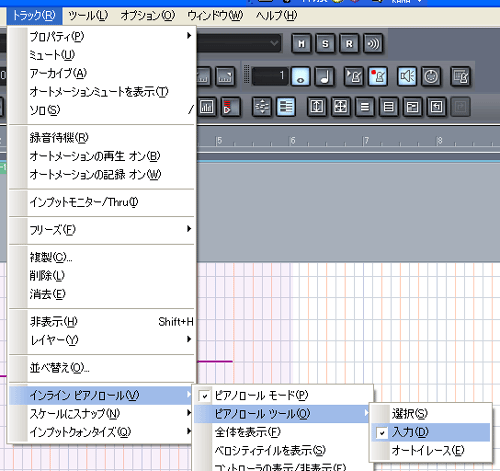Click the M mute button in the track toolbar
The image size is (500, 471).
click(x=301, y=43)
